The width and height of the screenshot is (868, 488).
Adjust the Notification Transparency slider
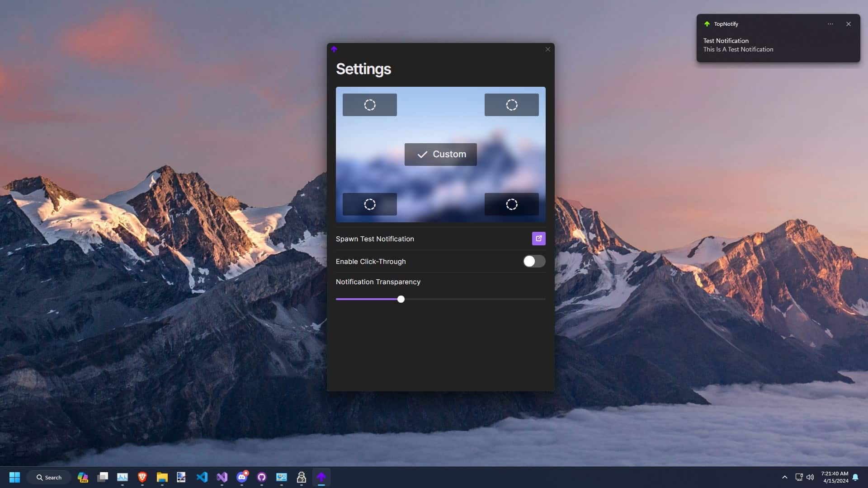point(401,299)
